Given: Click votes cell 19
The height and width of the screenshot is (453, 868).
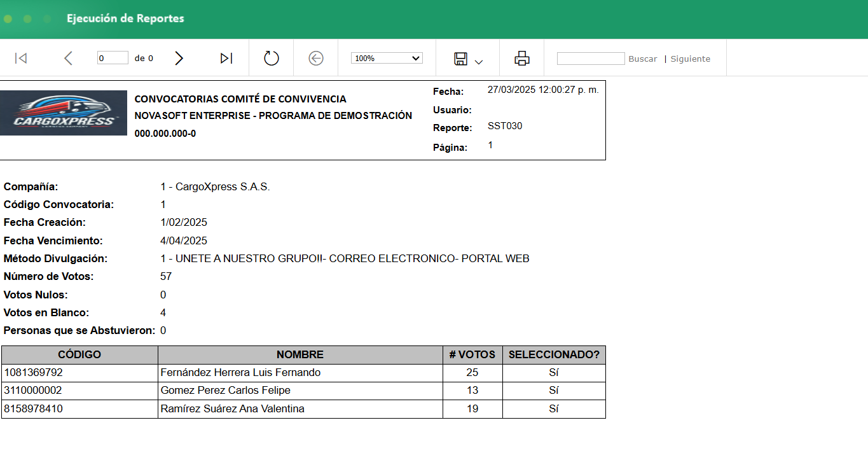Looking at the screenshot, I should tap(472, 409).
